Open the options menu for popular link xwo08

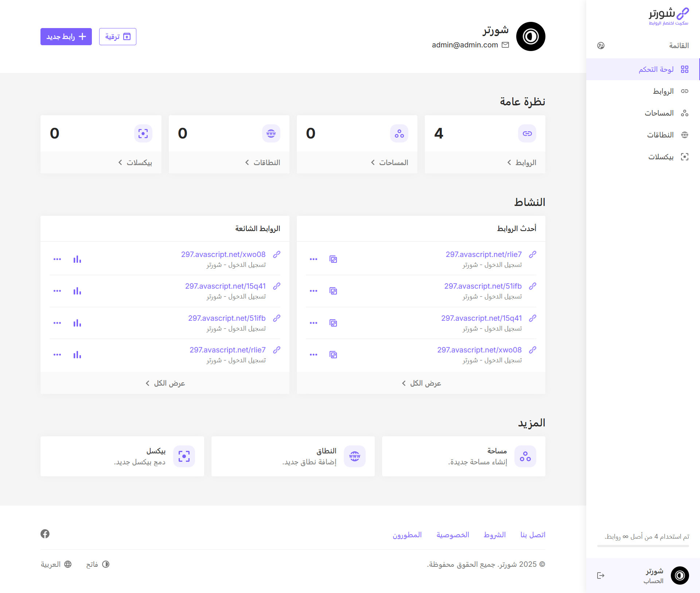point(57,259)
